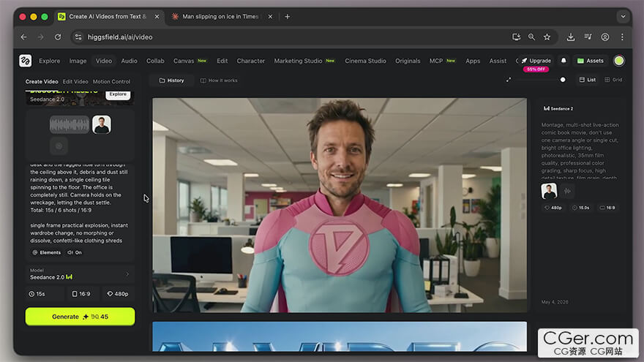Image resolution: width=644 pixels, height=362 pixels.
Task: Click into the video prompt text area
Action: (x=79, y=203)
